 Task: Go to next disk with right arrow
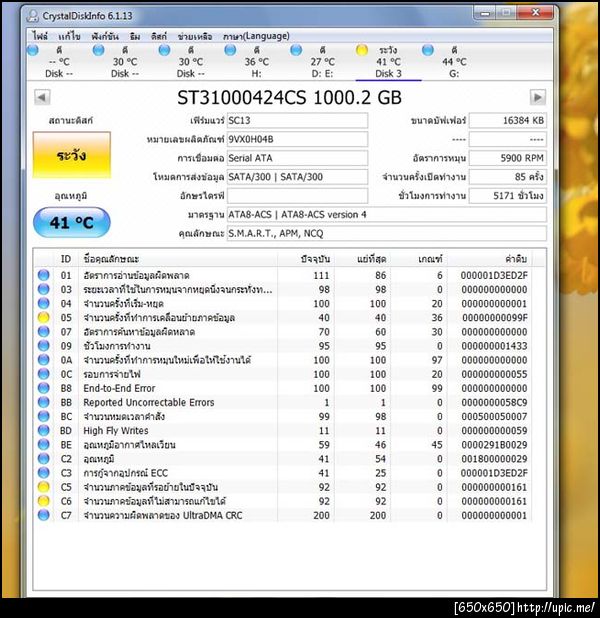point(538,97)
